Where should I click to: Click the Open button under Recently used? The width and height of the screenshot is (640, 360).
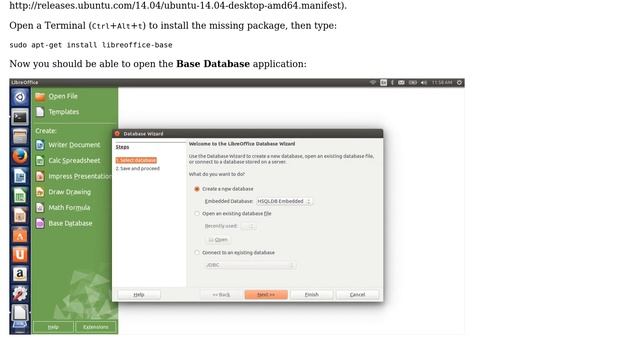[x=218, y=240]
